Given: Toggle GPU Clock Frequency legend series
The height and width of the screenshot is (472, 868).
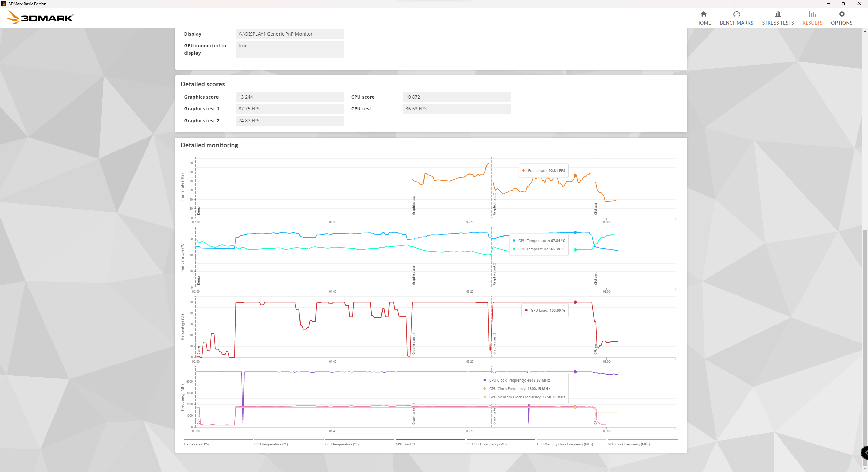Looking at the screenshot, I should coord(628,444).
